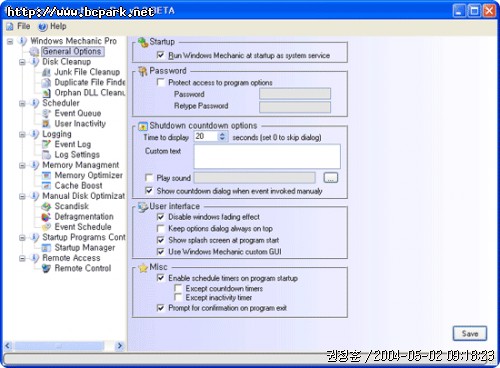
Task: Toggle Show countdown dialog when invoked manually
Action: [149, 191]
